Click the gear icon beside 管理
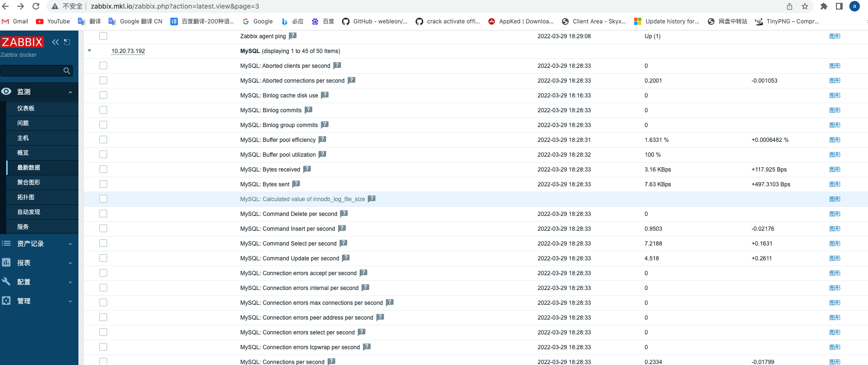This screenshot has width=868, height=365. pos(6,301)
